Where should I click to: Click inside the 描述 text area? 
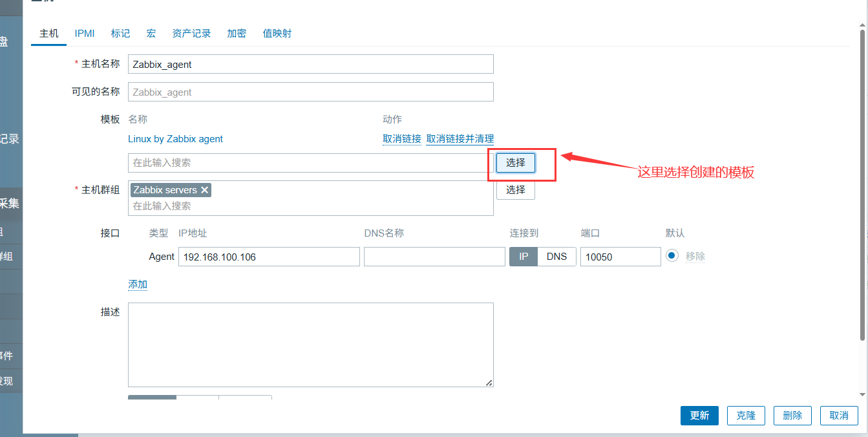(311, 345)
